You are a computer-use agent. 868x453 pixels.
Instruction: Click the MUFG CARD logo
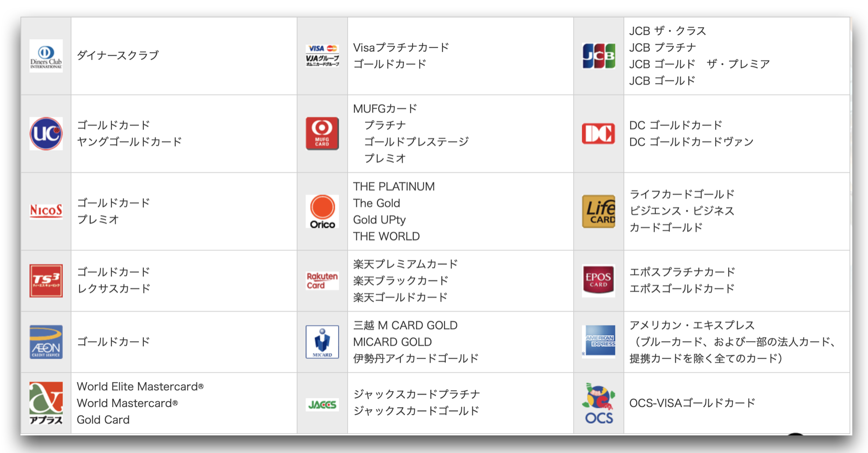point(322,134)
